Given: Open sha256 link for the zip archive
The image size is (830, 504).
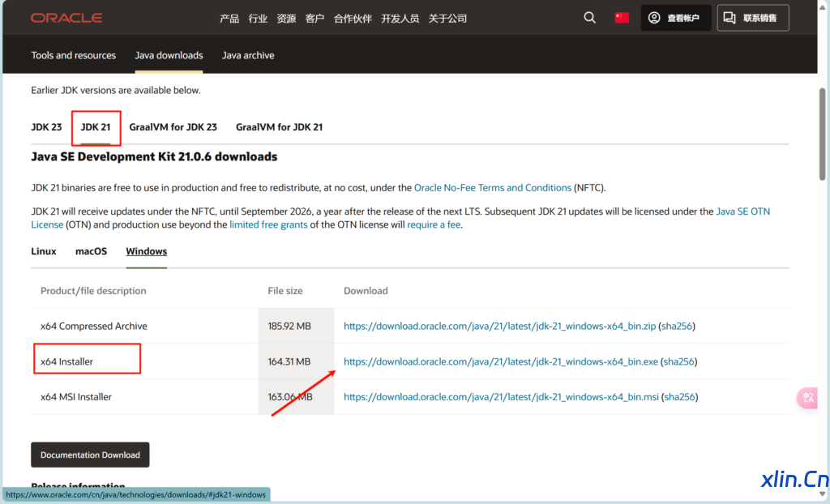Looking at the screenshot, I should tap(677, 326).
